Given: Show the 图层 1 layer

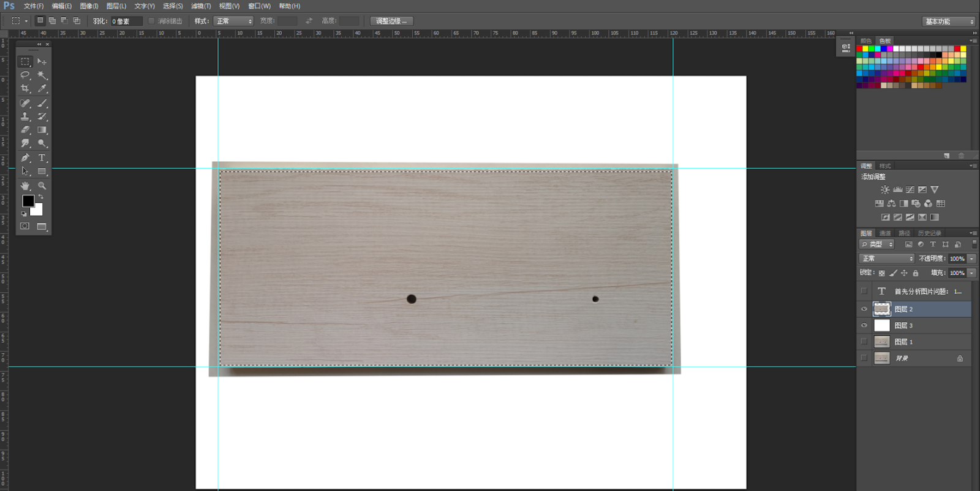Looking at the screenshot, I should [864, 342].
